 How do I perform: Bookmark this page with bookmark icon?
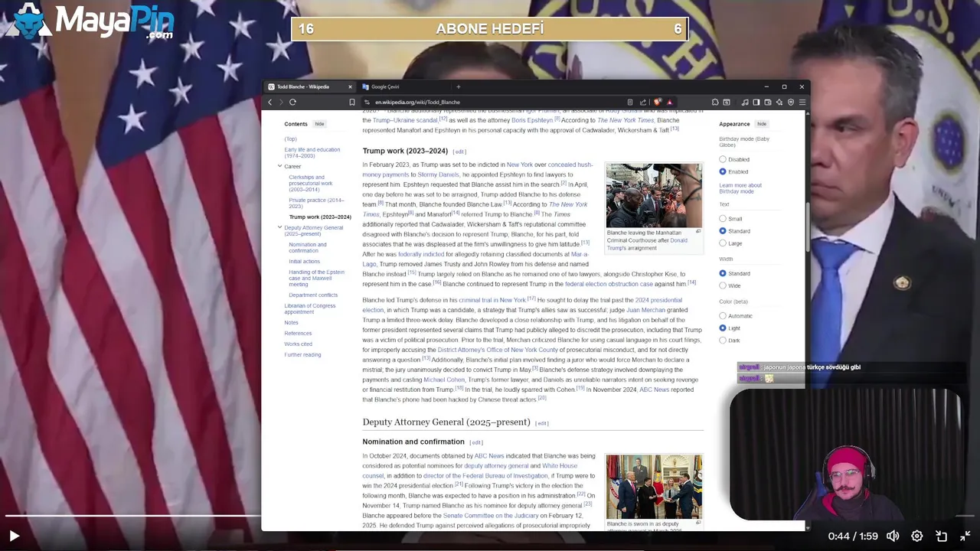click(352, 102)
